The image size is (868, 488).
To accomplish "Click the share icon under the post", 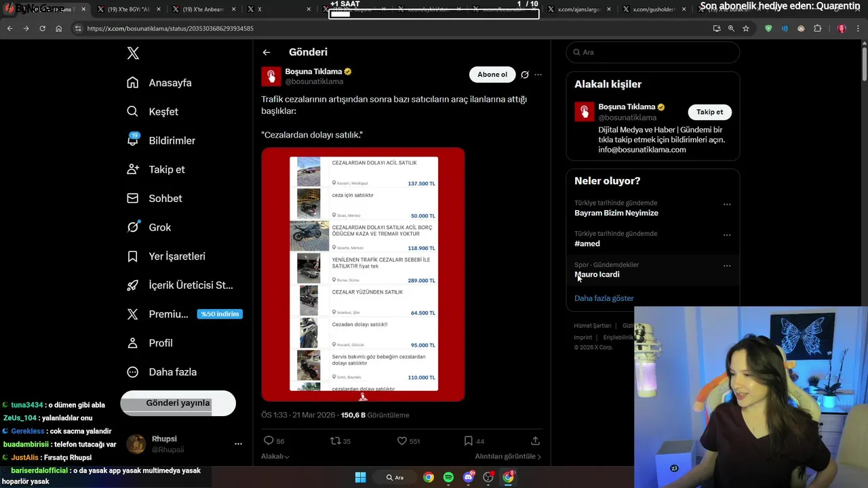I will (x=535, y=441).
